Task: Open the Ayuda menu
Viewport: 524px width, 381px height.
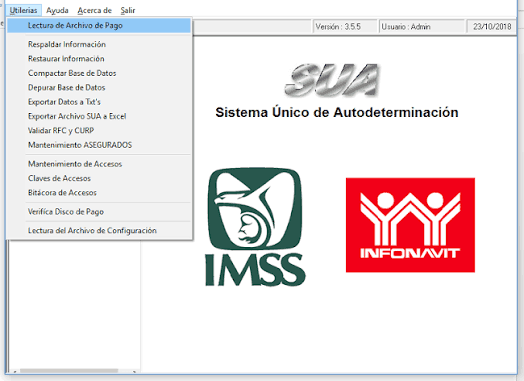Action: (x=57, y=10)
